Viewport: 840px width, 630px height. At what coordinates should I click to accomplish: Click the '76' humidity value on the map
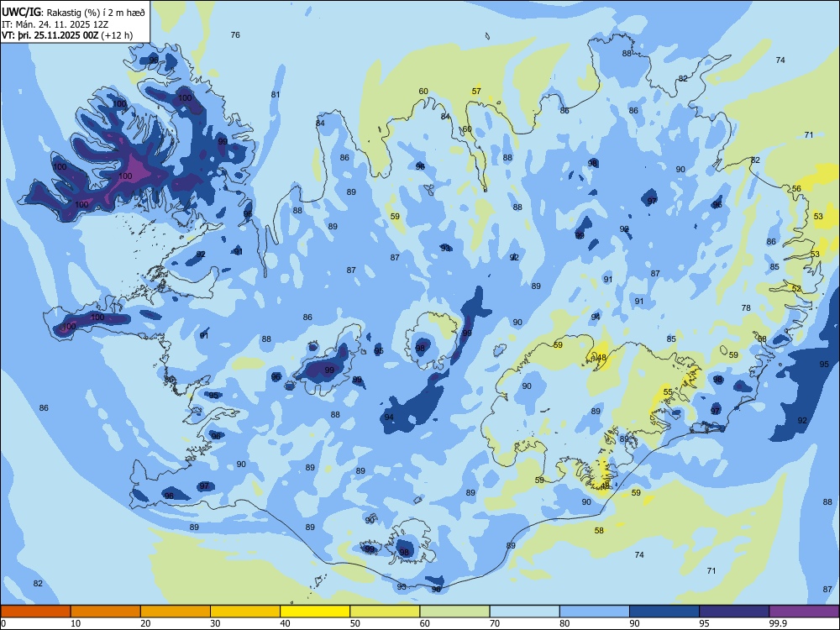pyautogui.click(x=235, y=34)
